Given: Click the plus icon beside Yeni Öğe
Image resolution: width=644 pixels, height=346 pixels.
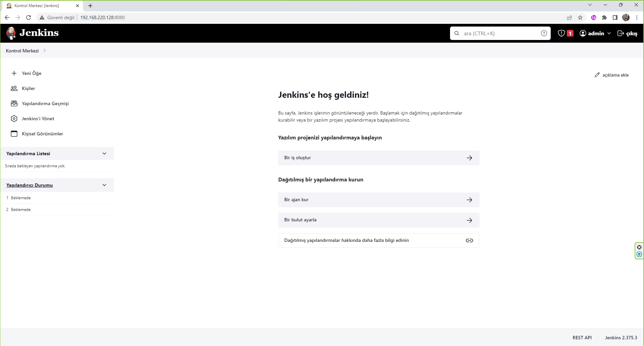Looking at the screenshot, I should pyautogui.click(x=14, y=73).
